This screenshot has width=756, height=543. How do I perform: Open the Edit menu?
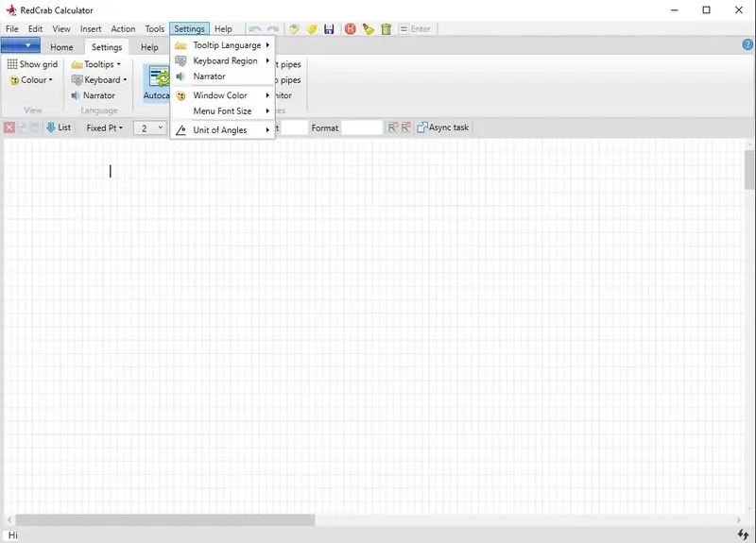[x=35, y=29]
